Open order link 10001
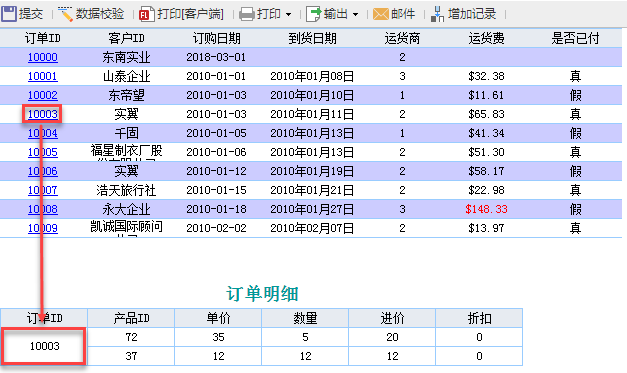 click(x=43, y=76)
